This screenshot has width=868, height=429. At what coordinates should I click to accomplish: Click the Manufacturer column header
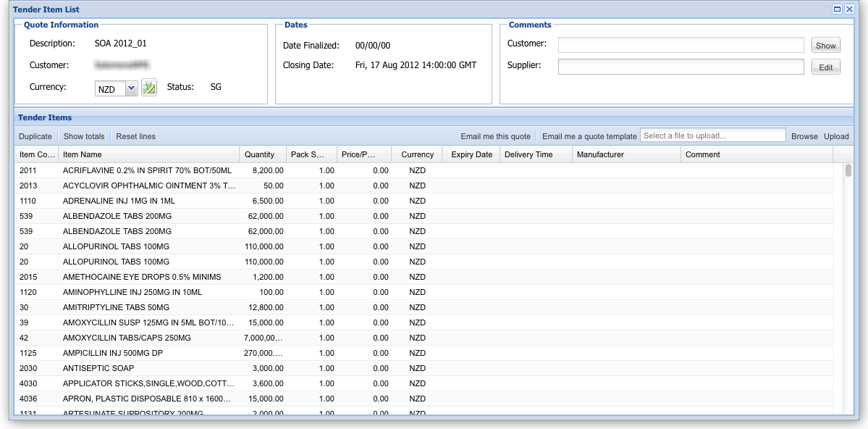[x=627, y=154]
